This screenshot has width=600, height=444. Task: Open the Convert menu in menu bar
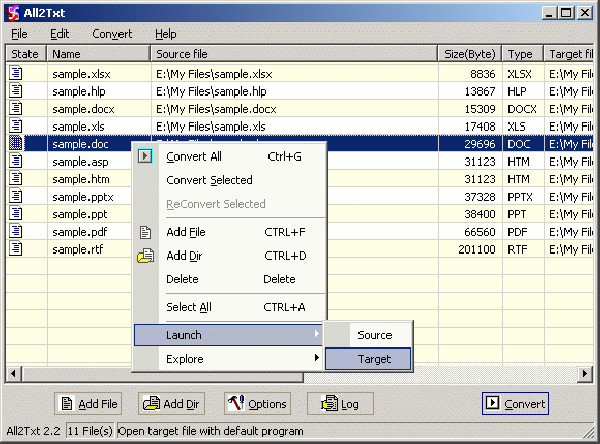(112, 34)
